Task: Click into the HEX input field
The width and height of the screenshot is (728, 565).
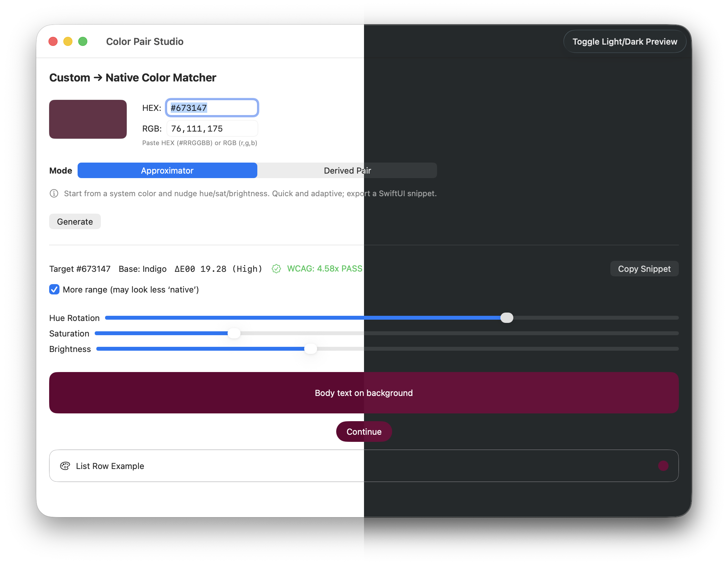Action: click(x=212, y=108)
